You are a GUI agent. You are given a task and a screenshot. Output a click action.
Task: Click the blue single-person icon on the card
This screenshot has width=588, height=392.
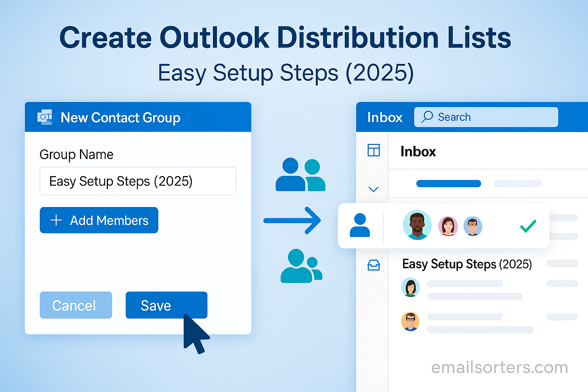coord(360,225)
